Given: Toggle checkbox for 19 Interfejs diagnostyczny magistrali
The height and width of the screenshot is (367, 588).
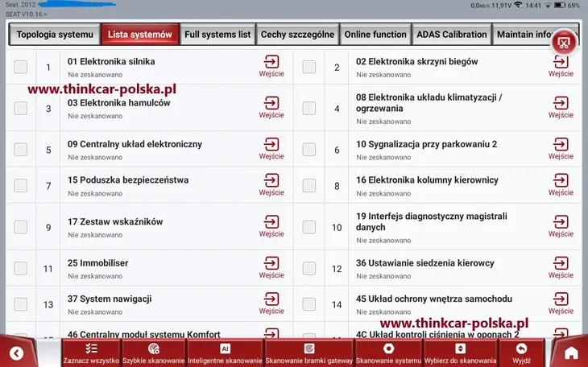Looking at the screenshot, I should 309,227.
